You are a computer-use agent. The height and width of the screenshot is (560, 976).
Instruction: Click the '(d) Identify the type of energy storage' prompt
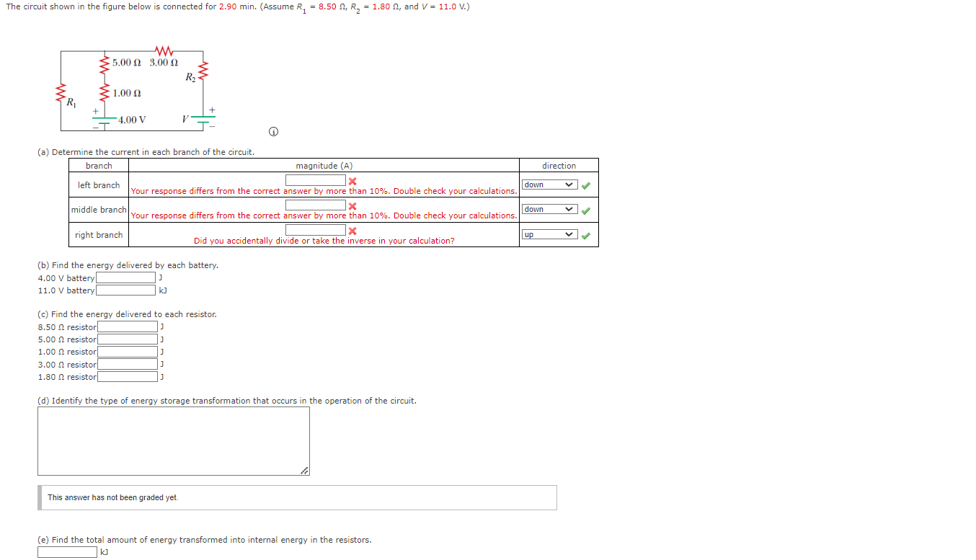coord(227,401)
